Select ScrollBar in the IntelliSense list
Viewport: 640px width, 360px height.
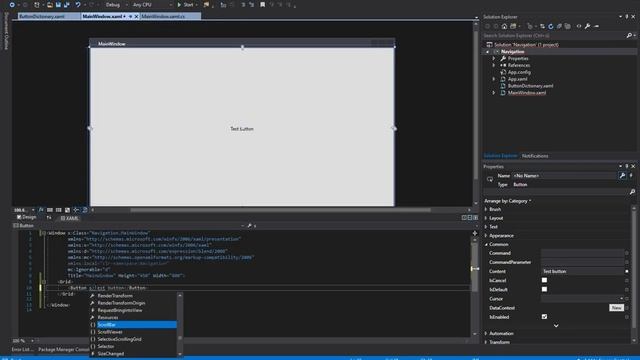click(x=133, y=325)
